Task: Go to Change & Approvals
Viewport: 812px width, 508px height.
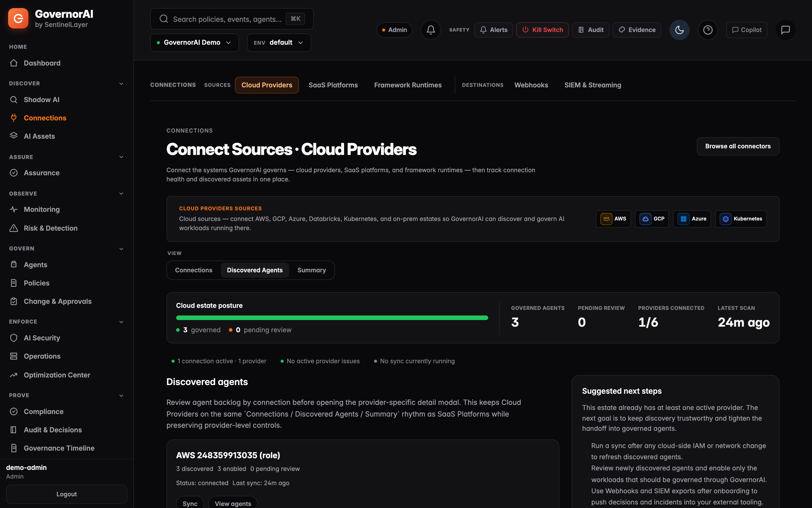Action: pyautogui.click(x=57, y=301)
